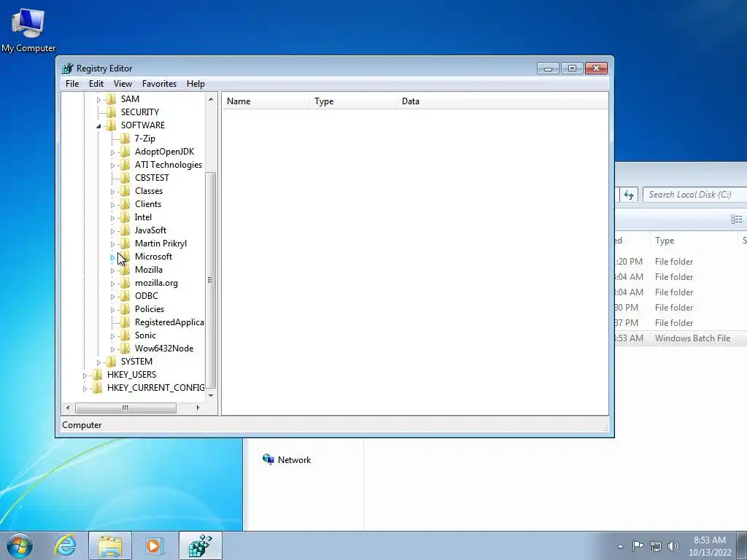The image size is (747, 560).
Task: Select the Intel folder icon
Action: [125, 217]
